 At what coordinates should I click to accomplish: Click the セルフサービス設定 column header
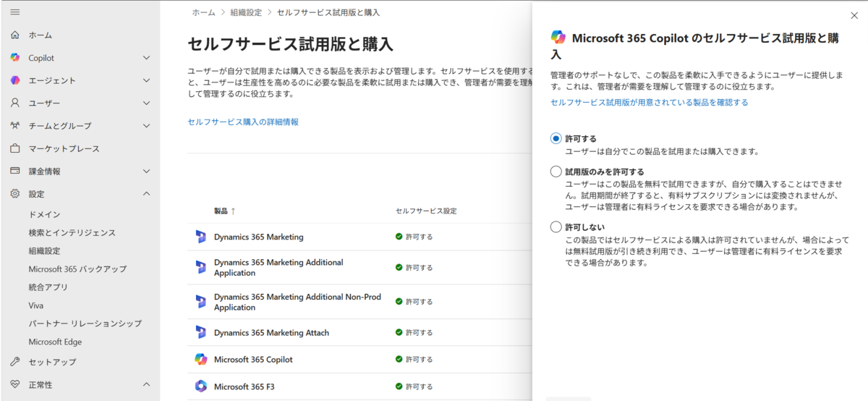tap(426, 211)
